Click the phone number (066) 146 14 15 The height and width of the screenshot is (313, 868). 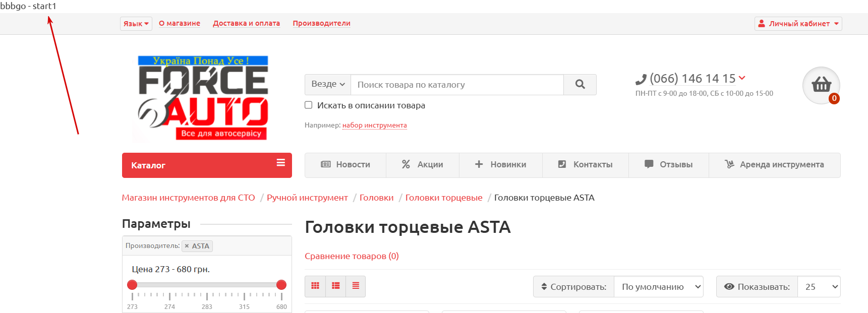(692, 79)
